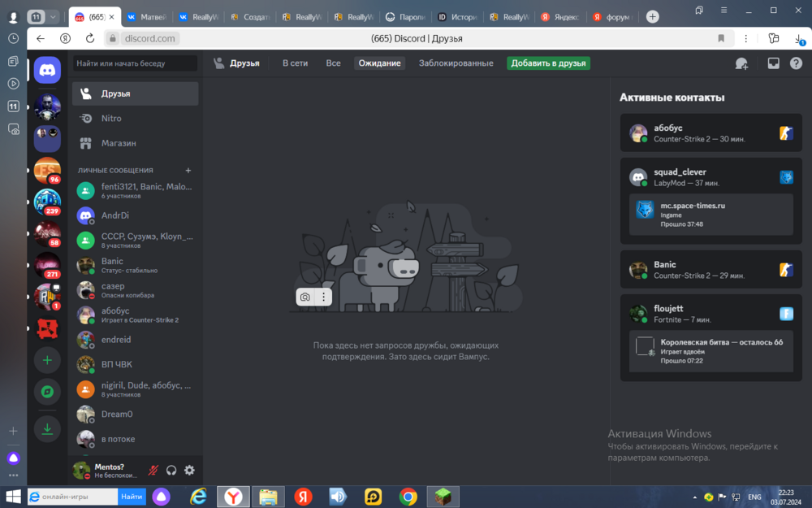Reload the page with refresh icon

(x=90, y=38)
